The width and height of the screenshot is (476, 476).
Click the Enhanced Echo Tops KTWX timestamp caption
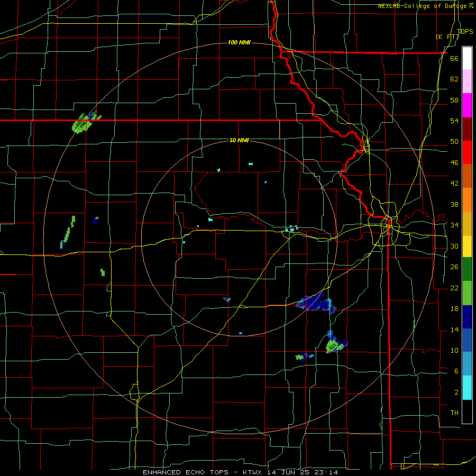tap(240, 472)
